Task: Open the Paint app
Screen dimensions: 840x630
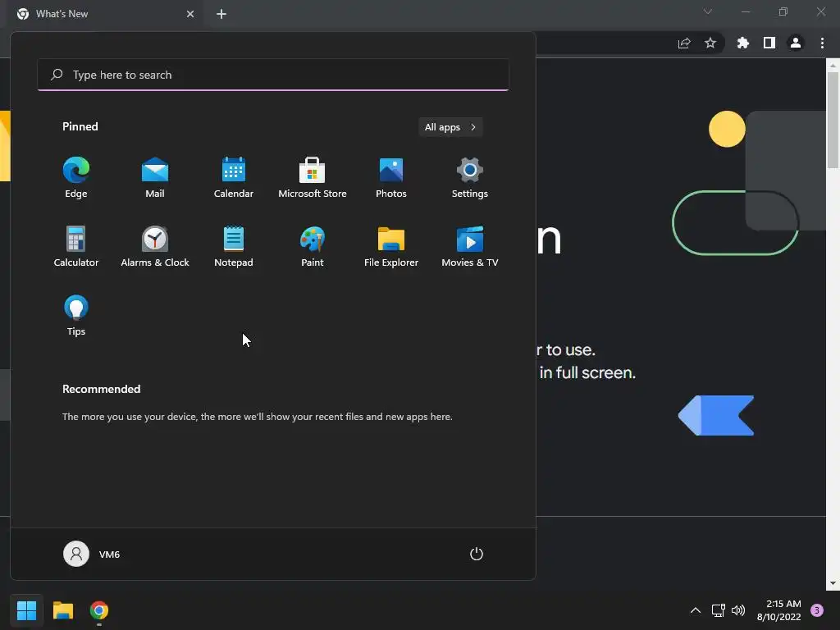Action: tap(313, 246)
